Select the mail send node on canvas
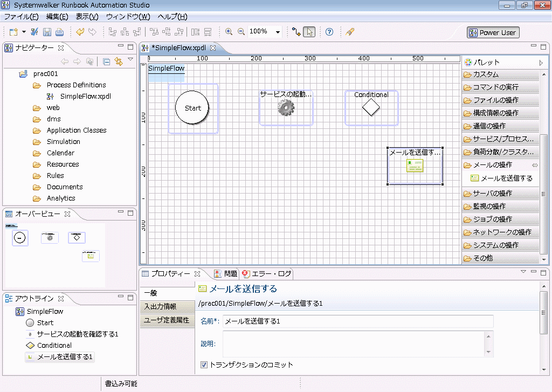Screen dimensions: 552x392 415,166
